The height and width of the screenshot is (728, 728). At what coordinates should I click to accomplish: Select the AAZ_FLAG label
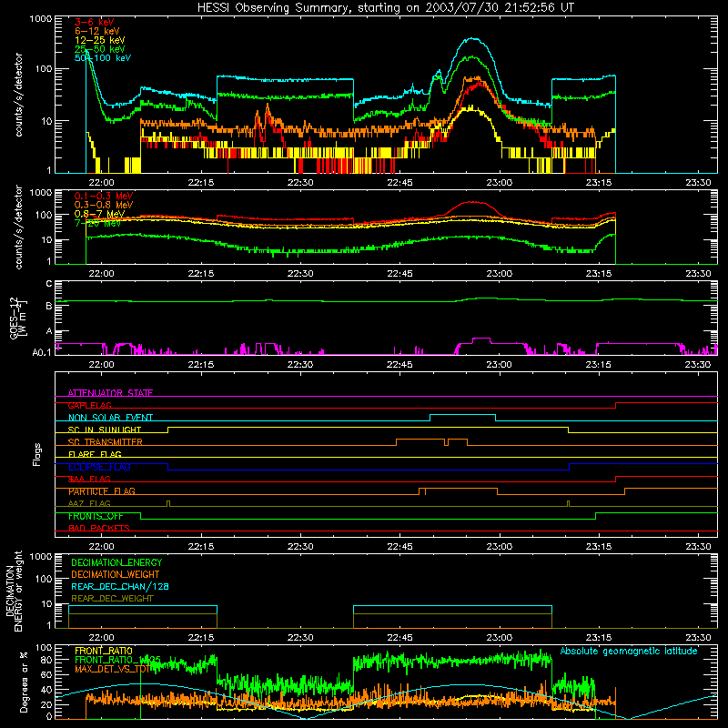click(89, 503)
